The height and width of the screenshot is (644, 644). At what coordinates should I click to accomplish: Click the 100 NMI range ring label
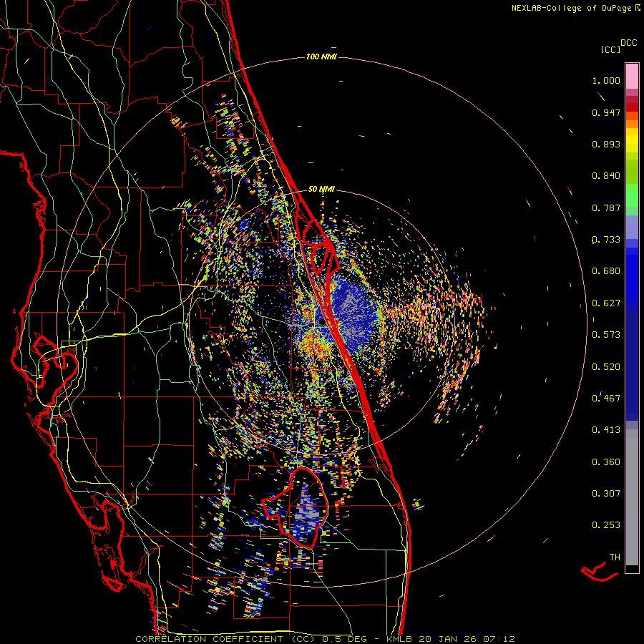(x=321, y=57)
